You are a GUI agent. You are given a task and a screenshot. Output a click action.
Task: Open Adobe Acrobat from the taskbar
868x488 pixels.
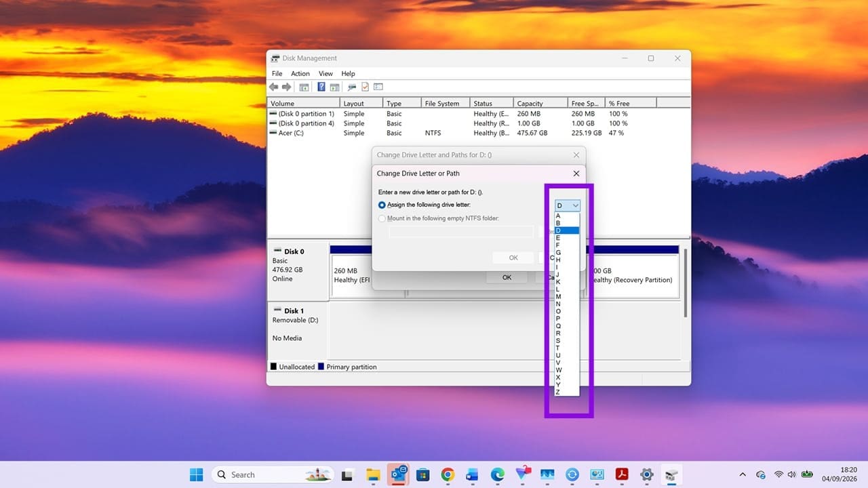pos(622,474)
